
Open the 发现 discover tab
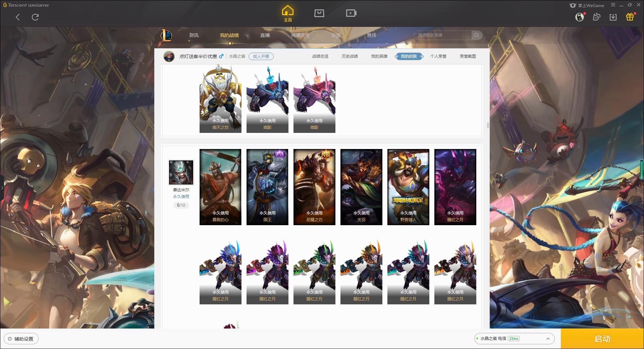[336, 35]
